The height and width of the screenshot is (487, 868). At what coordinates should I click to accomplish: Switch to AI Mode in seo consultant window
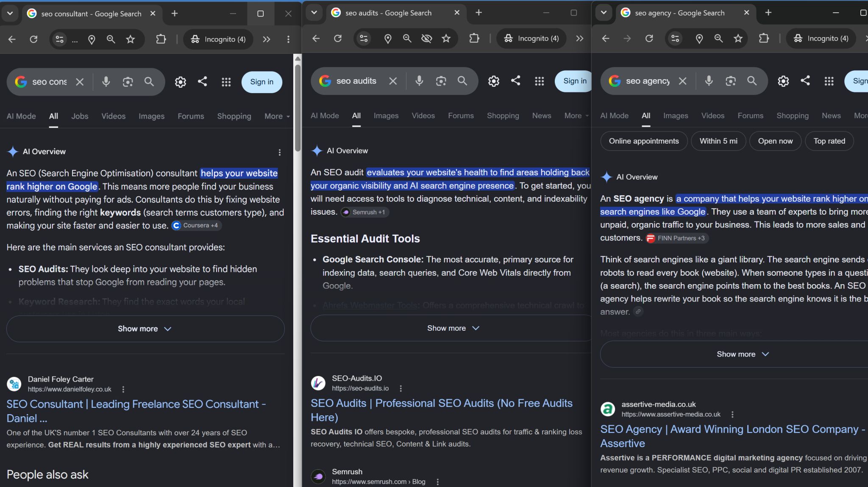21,116
